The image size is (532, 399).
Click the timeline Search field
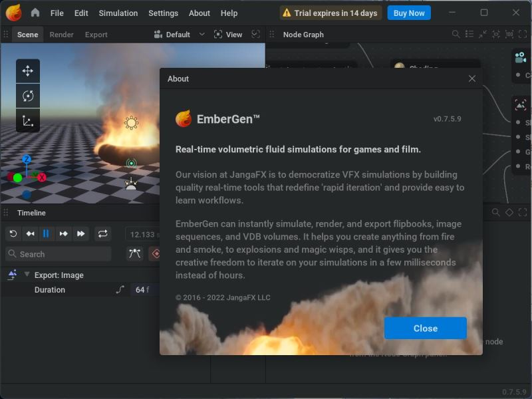59,254
